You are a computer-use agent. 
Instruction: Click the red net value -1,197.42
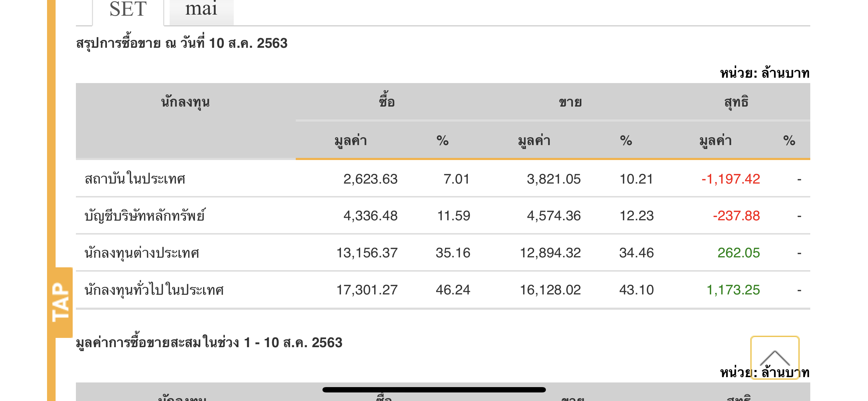click(730, 179)
